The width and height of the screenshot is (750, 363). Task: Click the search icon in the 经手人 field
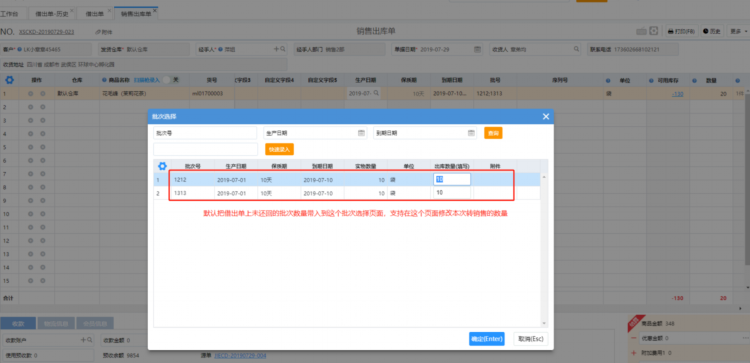tap(283, 49)
